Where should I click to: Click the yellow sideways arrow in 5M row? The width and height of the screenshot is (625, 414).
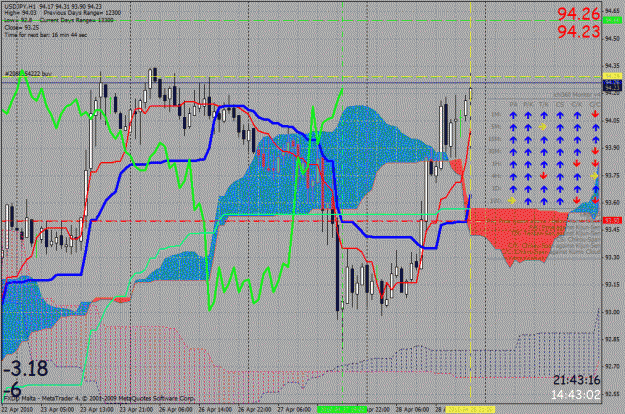[543, 127]
